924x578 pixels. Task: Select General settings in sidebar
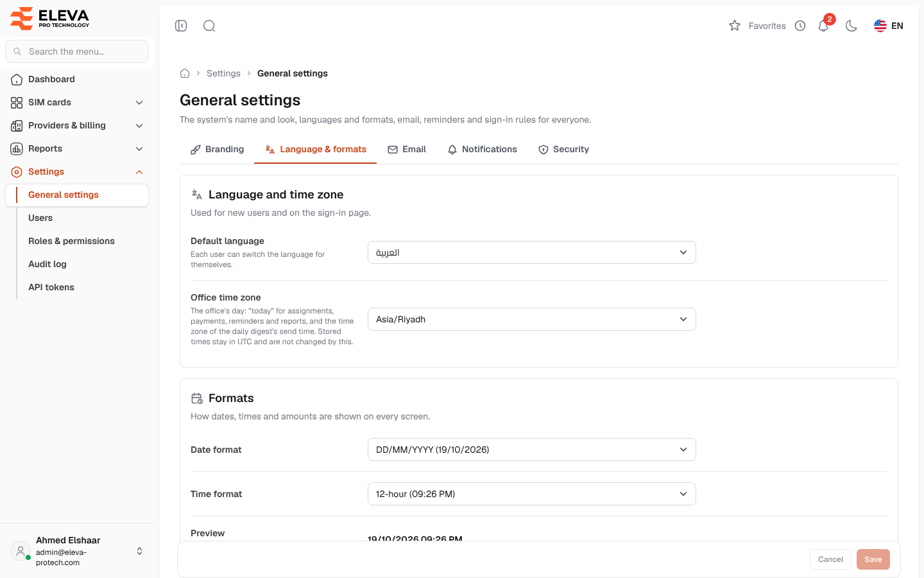(77, 195)
